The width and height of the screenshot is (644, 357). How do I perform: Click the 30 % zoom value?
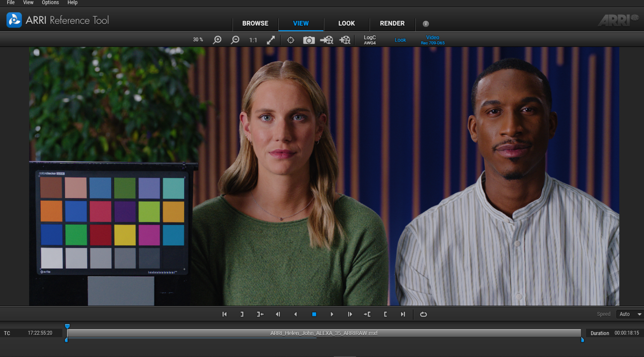point(198,40)
